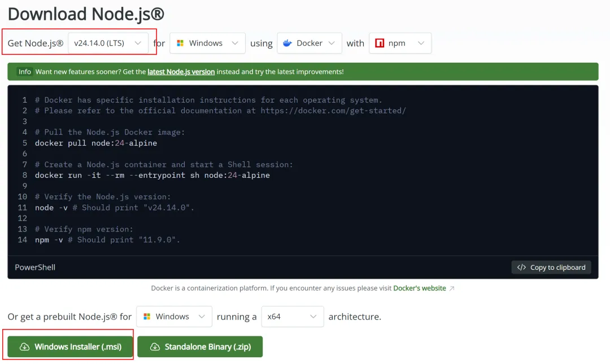Screen dimensions: 610x364
Task: Click the 'docker run -it --rm --entrypoint' code line
Action: coord(152,176)
